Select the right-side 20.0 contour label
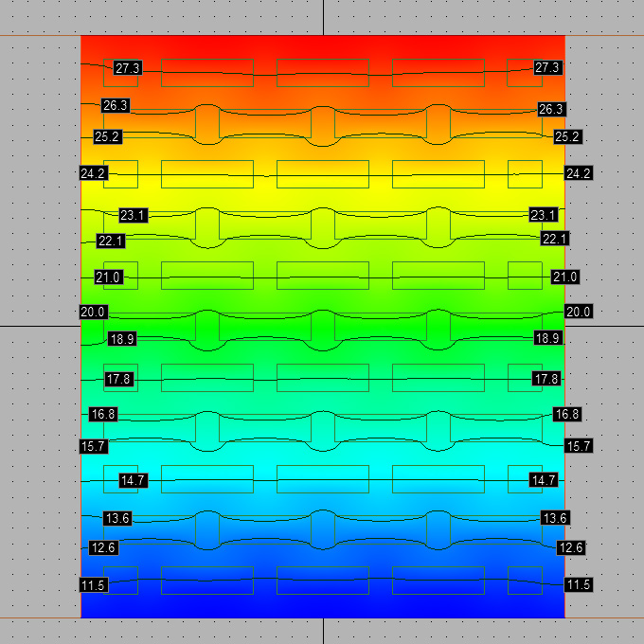This screenshot has width=644, height=644. (x=579, y=312)
